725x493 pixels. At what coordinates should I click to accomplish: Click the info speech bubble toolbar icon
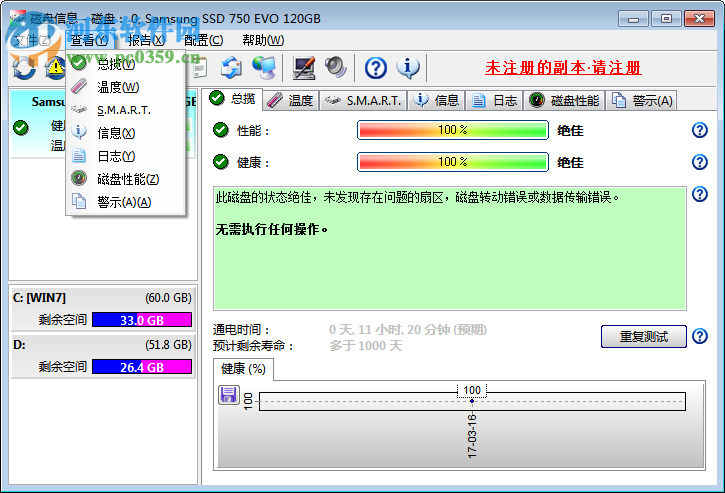coord(408,68)
